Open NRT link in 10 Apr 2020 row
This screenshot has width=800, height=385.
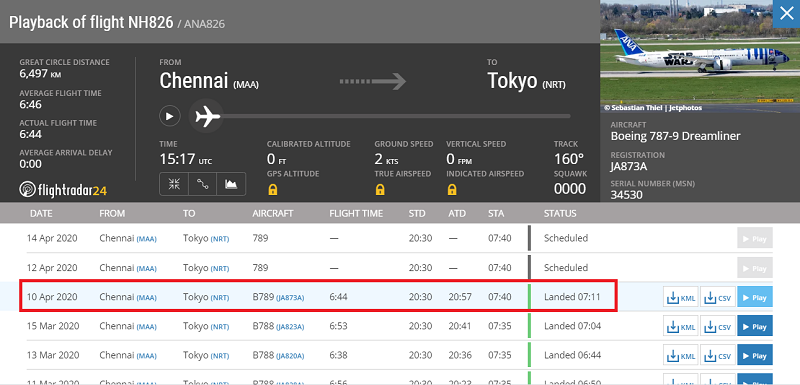pyautogui.click(x=220, y=298)
